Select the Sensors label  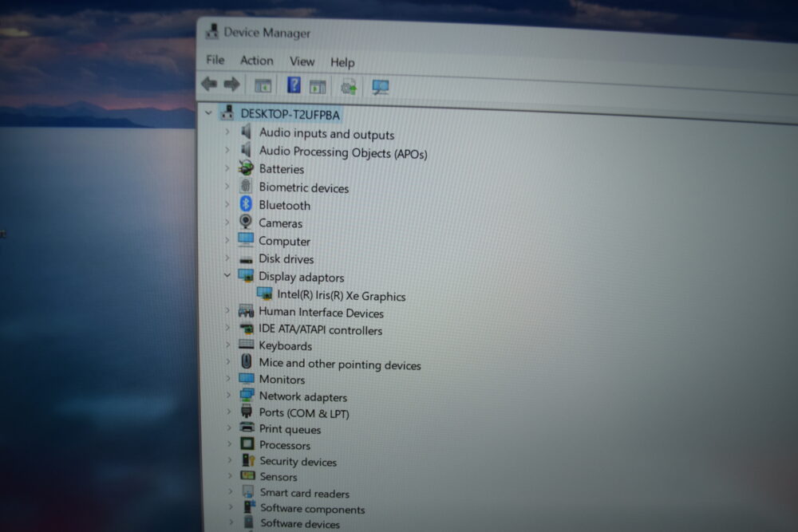coord(279,476)
